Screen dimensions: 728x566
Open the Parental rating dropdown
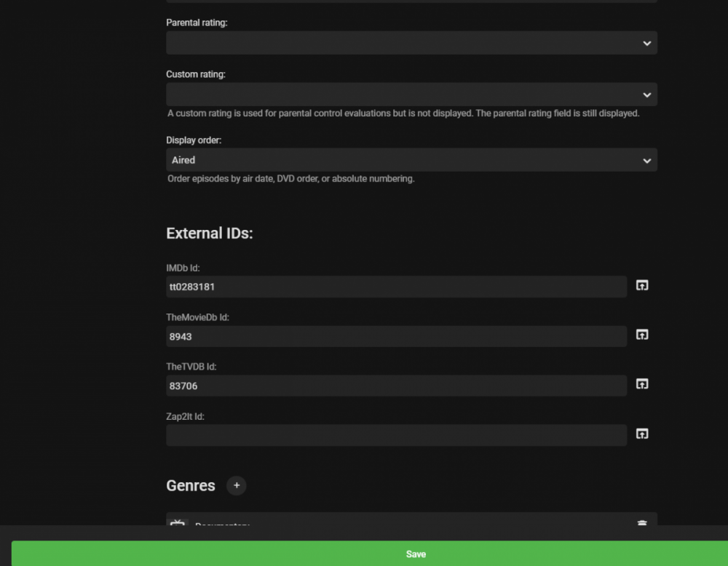[x=411, y=43]
